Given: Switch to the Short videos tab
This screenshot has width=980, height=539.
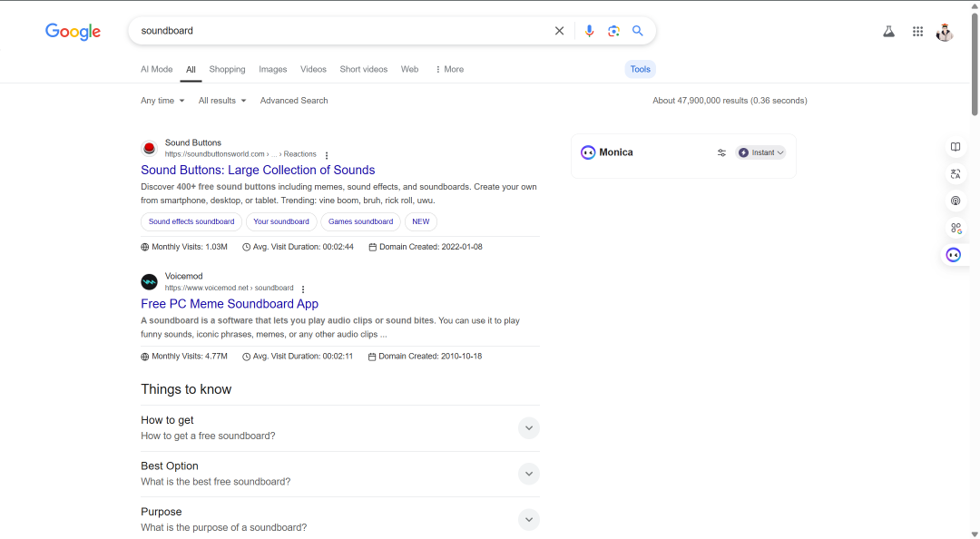Looking at the screenshot, I should tap(364, 69).
